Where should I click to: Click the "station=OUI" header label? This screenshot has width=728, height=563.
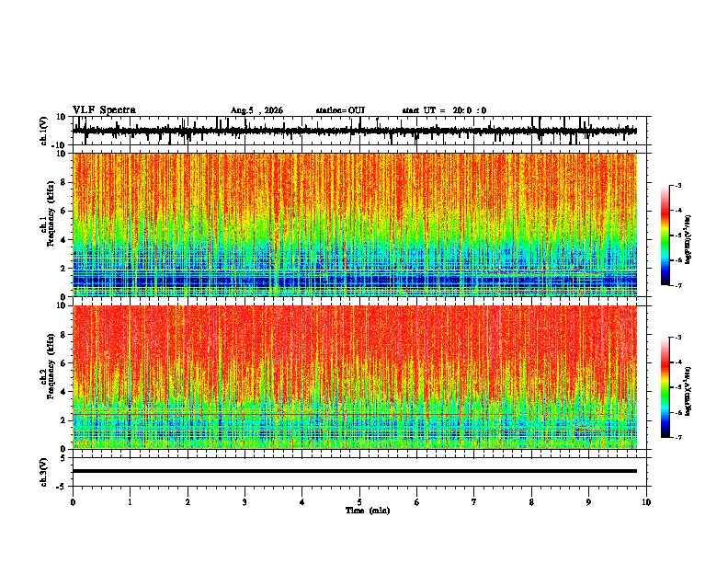click(x=340, y=110)
